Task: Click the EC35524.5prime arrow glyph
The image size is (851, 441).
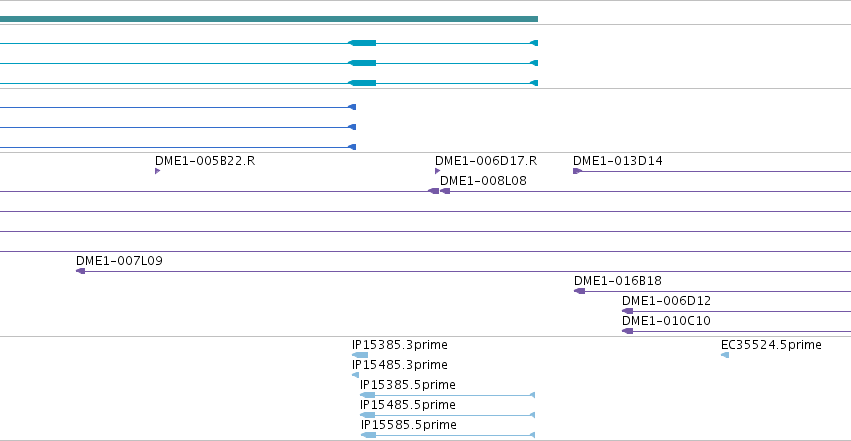Action: pyautogui.click(x=725, y=355)
